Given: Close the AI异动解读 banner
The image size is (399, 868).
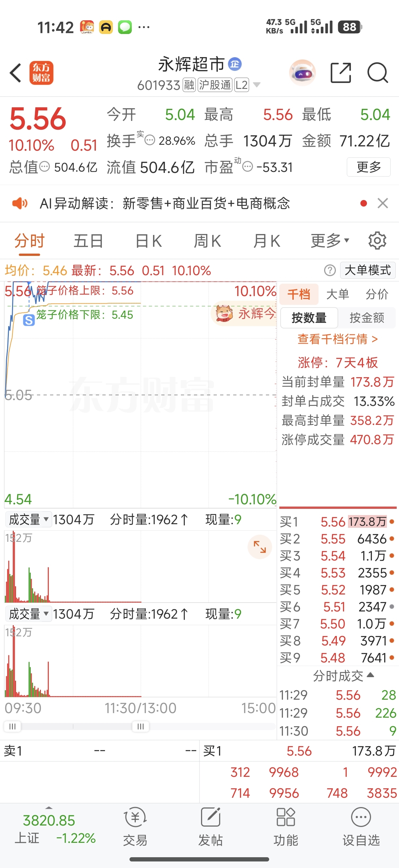Looking at the screenshot, I should [x=383, y=203].
